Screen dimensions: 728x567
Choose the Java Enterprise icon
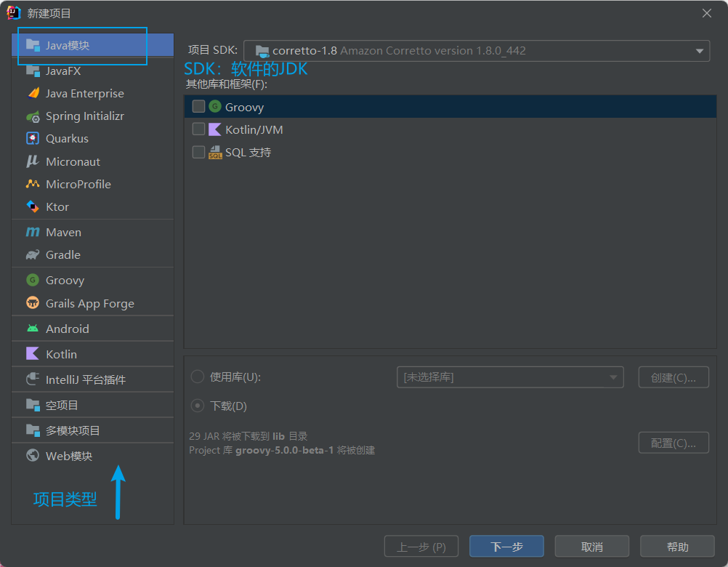click(33, 93)
